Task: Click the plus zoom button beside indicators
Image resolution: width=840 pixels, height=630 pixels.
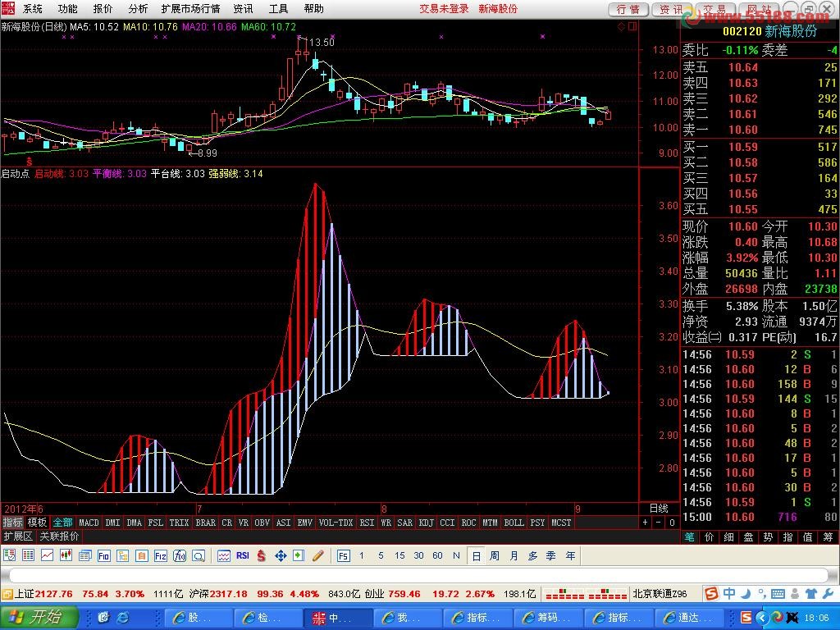Action: [x=645, y=523]
